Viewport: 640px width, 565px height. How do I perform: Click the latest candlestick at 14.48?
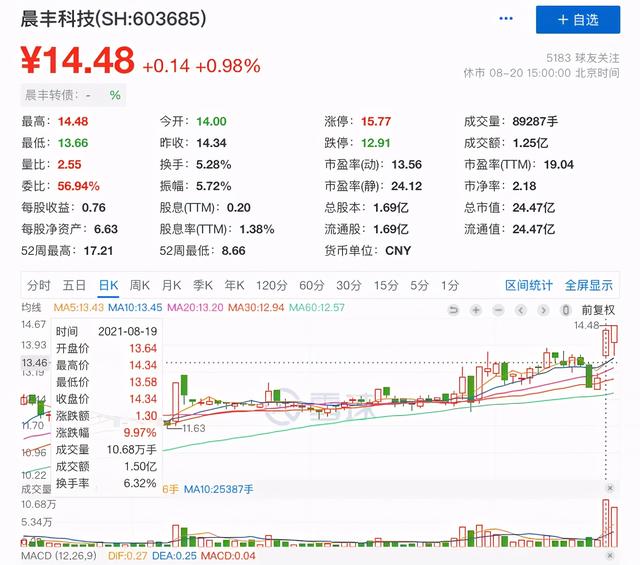pyautogui.click(x=614, y=339)
